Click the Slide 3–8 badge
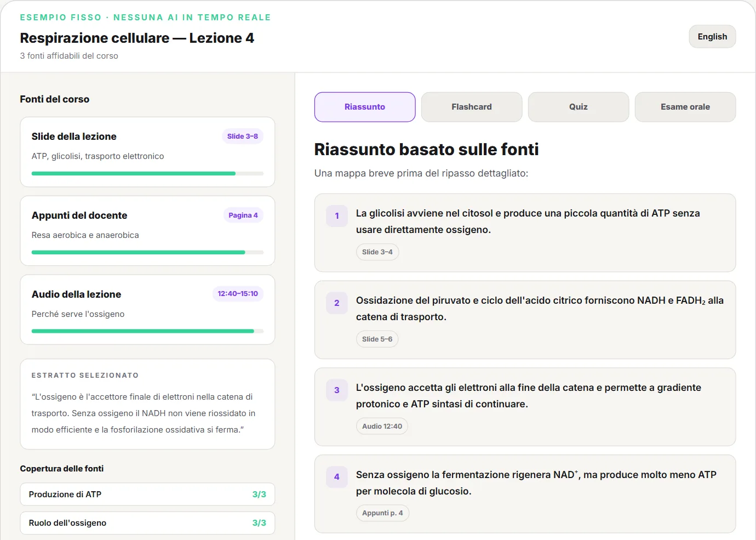Screen dimensions: 756x540 pos(243,137)
